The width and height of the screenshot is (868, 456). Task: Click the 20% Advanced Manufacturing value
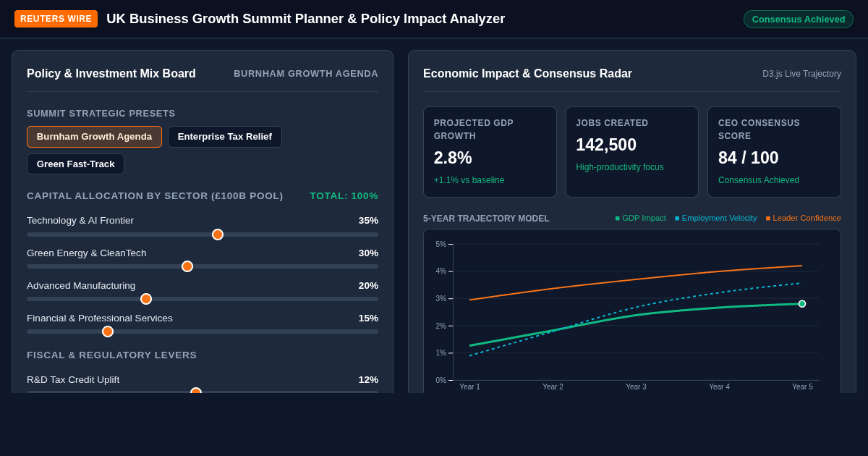(368, 286)
